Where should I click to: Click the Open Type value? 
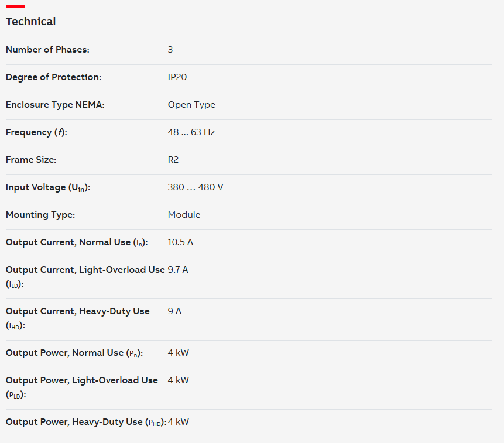[x=191, y=105]
